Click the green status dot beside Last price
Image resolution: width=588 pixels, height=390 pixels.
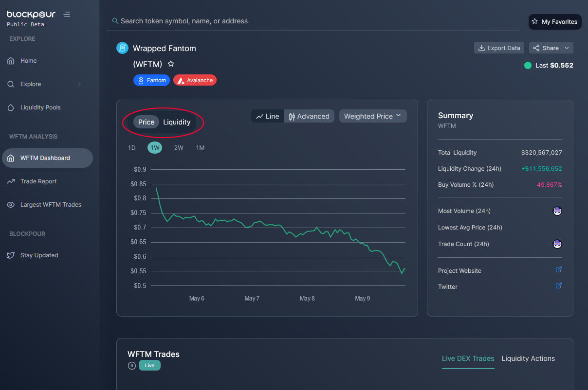pyautogui.click(x=528, y=65)
